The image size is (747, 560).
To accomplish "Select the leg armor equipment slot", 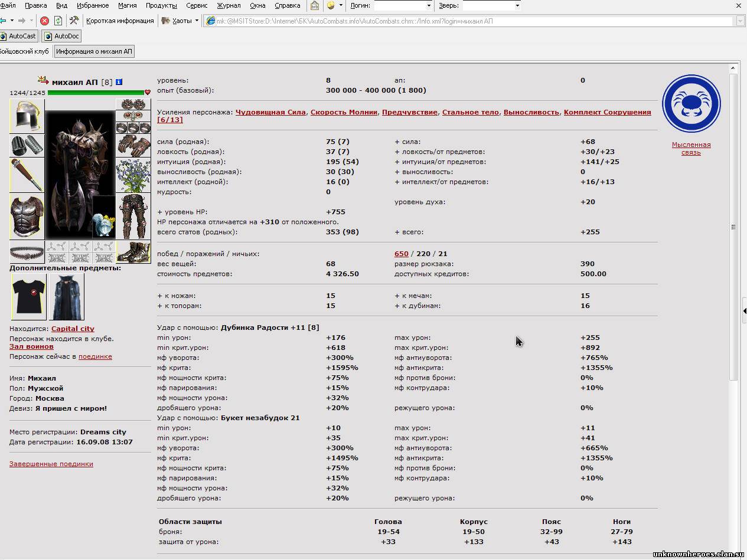I will [x=133, y=216].
